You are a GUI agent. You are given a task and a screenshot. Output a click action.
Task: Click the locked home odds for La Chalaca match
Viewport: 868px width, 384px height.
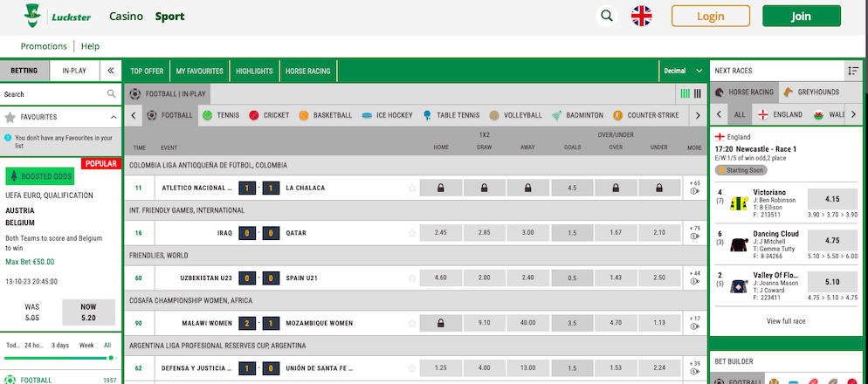tap(441, 189)
